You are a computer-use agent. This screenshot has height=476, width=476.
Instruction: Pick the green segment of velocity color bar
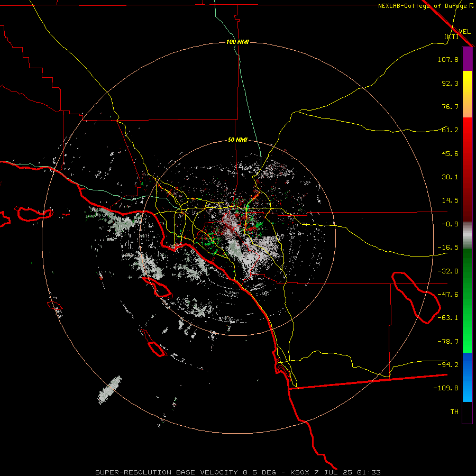tap(467, 300)
